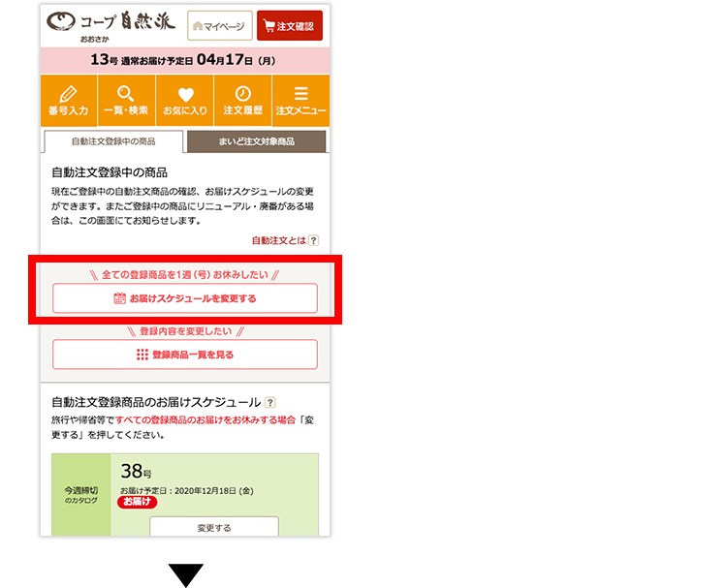727x588 pixels.
Task: Click the black downward triangle arrow
Action: (x=186, y=574)
